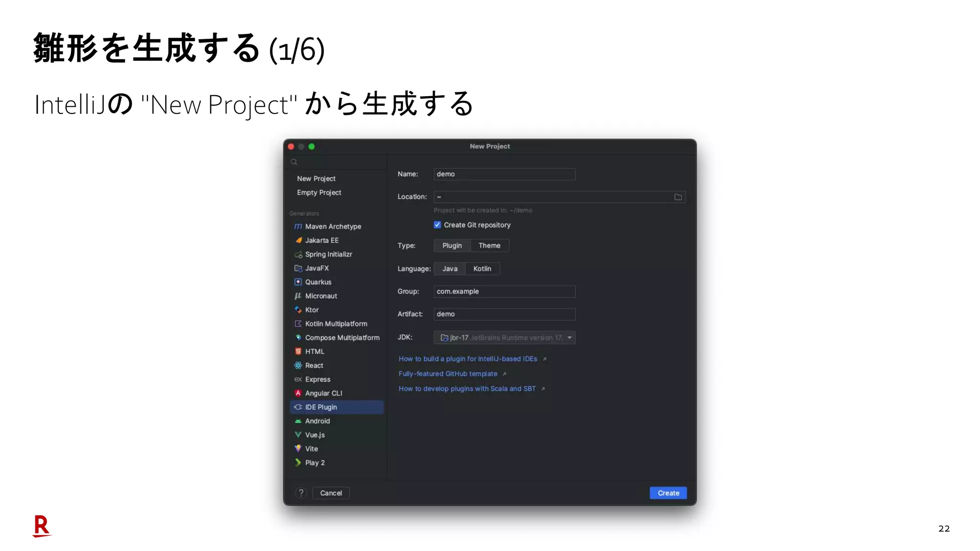Image resolution: width=980 pixels, height=551 pixels.
Task: Select the Quarkus label
Action: (318, 282)
